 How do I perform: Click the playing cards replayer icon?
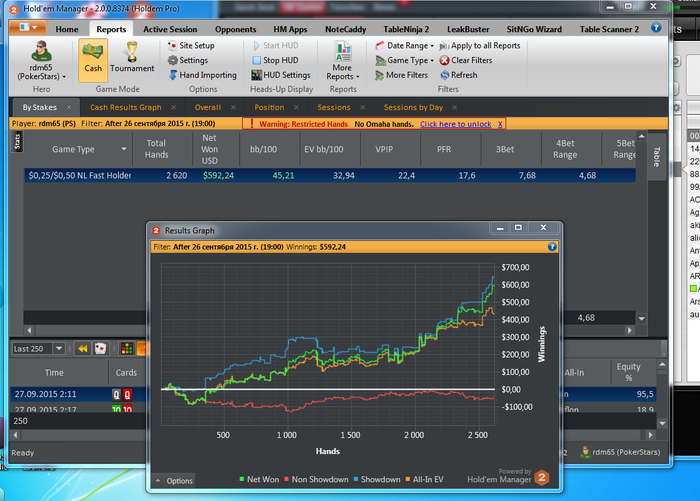[100, 349]
